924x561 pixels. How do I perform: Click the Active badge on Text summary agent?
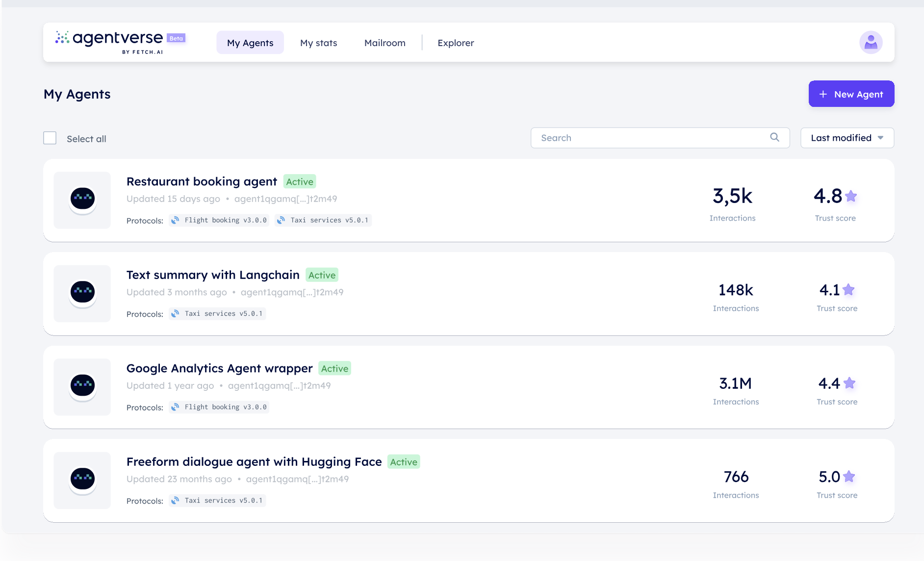pyautogui.click(x=322, y=275)
